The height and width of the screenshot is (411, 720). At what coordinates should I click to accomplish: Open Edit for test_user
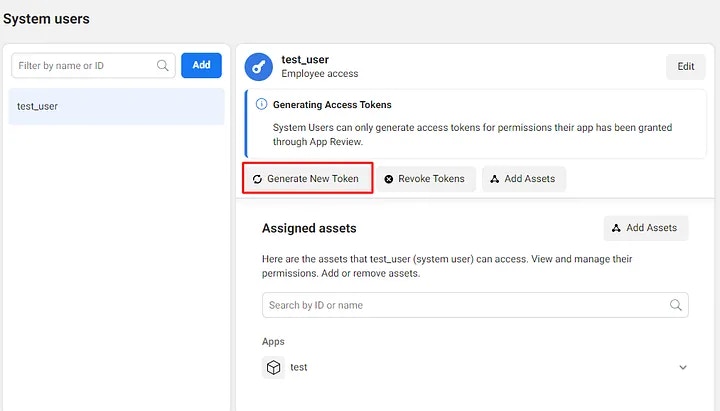(x=686, y=67)
